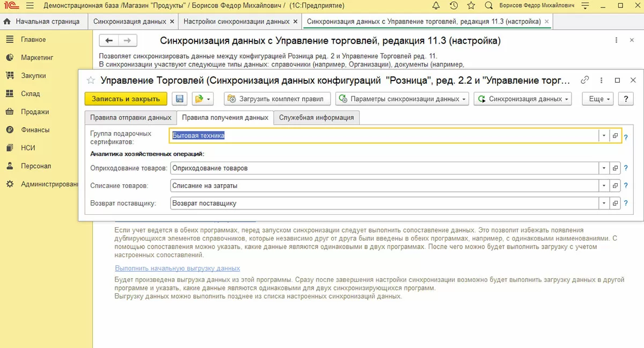Show help for Оприходование товаров field

click(626, 169)
